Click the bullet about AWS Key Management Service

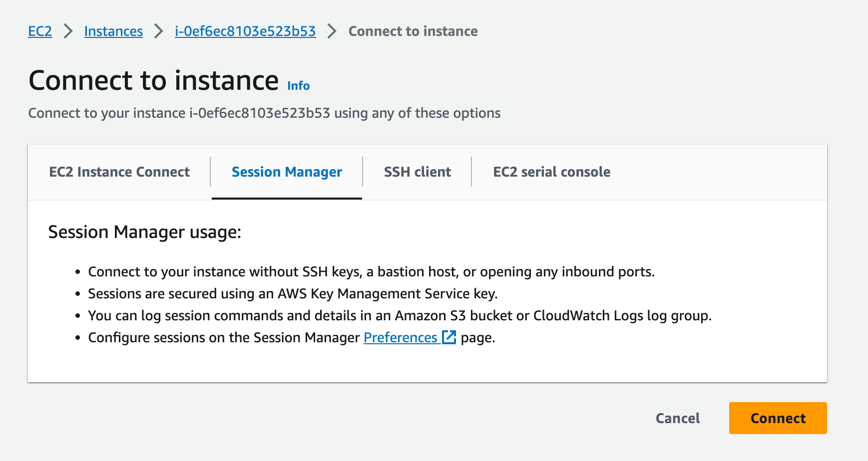pyautogui.click(x=293, y=294)
